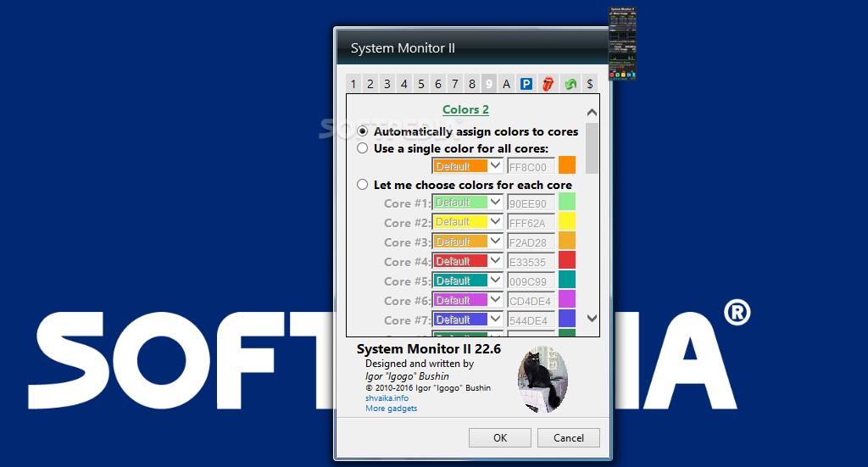Select Use a single color for all cores

pos(363,148)
